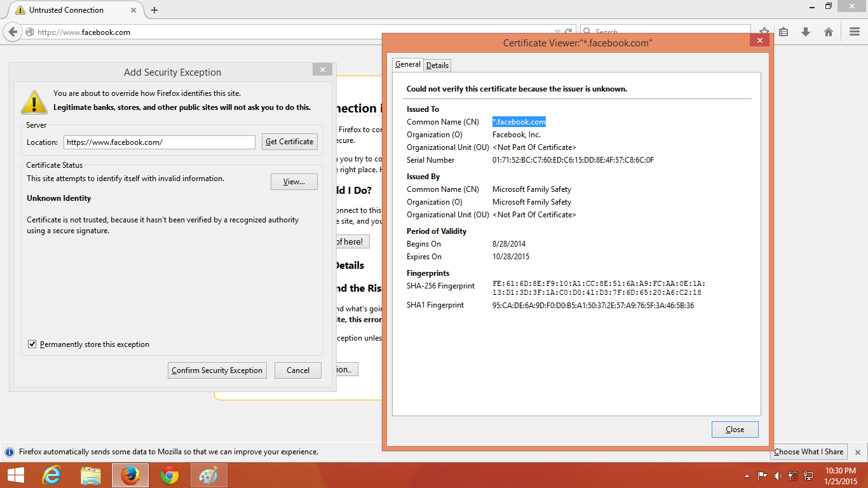Screen dimensions: 868x488
Task: Click the organization value Facebook, Inc.
Action: coord(517,135)
